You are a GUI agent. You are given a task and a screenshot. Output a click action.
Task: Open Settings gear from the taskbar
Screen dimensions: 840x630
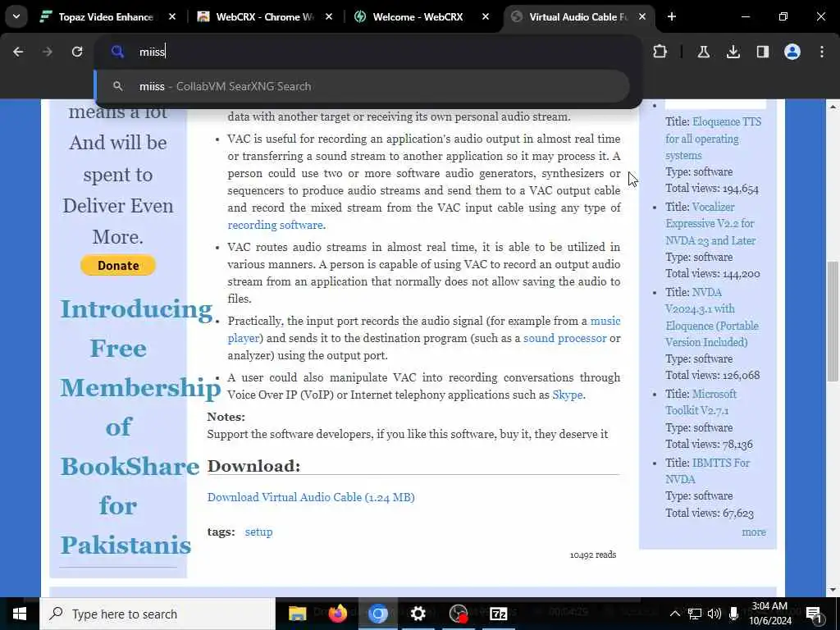(x=418, y=614)
